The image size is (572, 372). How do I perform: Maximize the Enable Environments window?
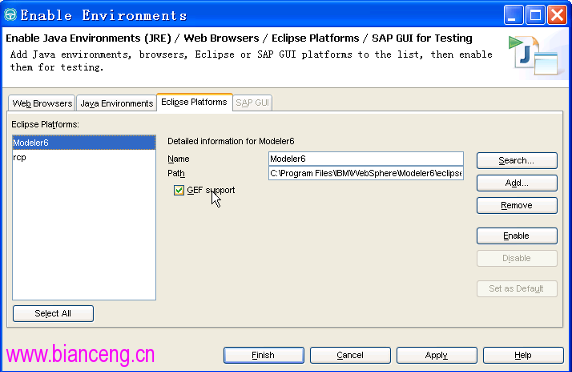[x=536, y=15]
